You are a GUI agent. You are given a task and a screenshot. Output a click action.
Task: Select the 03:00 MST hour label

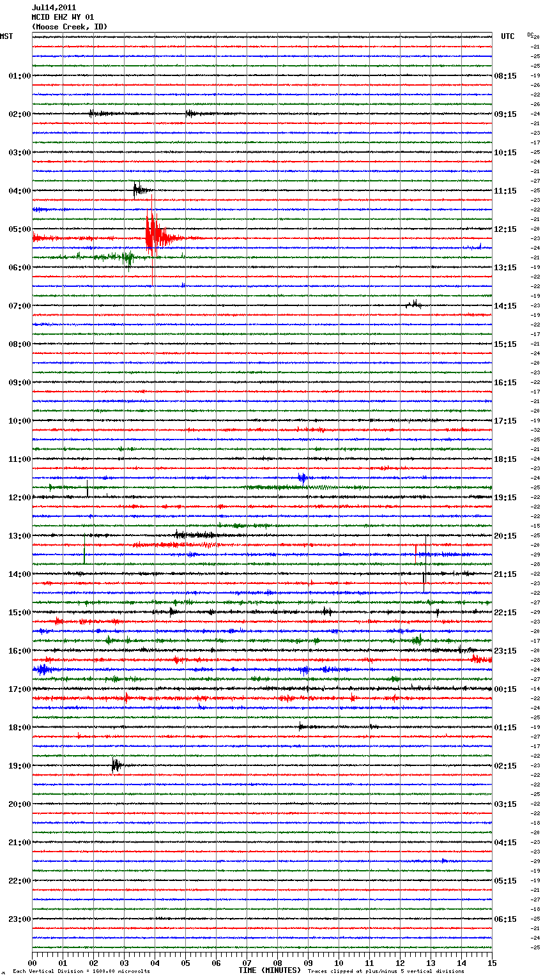(x=20, y=153)
